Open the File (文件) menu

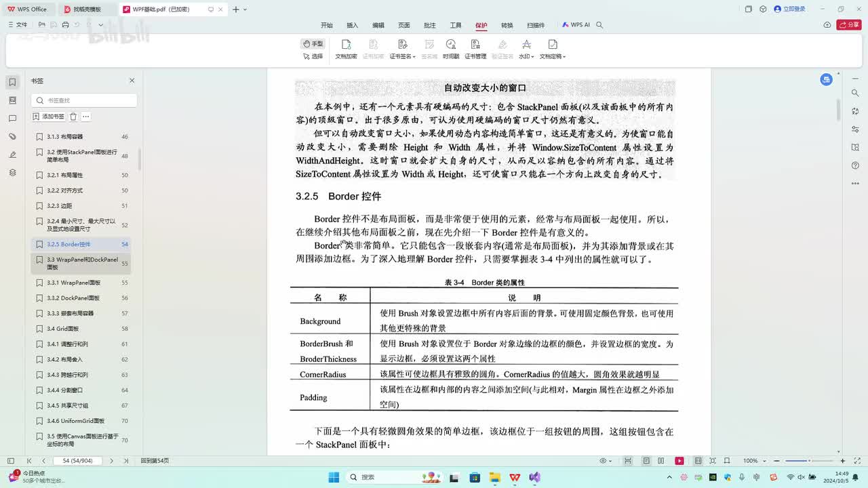pyautogui.click(x=18, y=25)
